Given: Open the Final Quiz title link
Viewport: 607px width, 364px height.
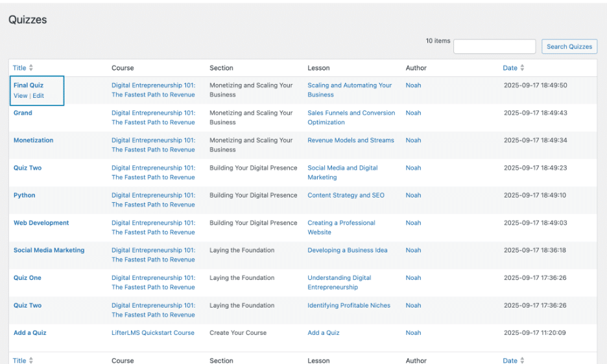Looking at the screenshot, I should pos(29,85).
